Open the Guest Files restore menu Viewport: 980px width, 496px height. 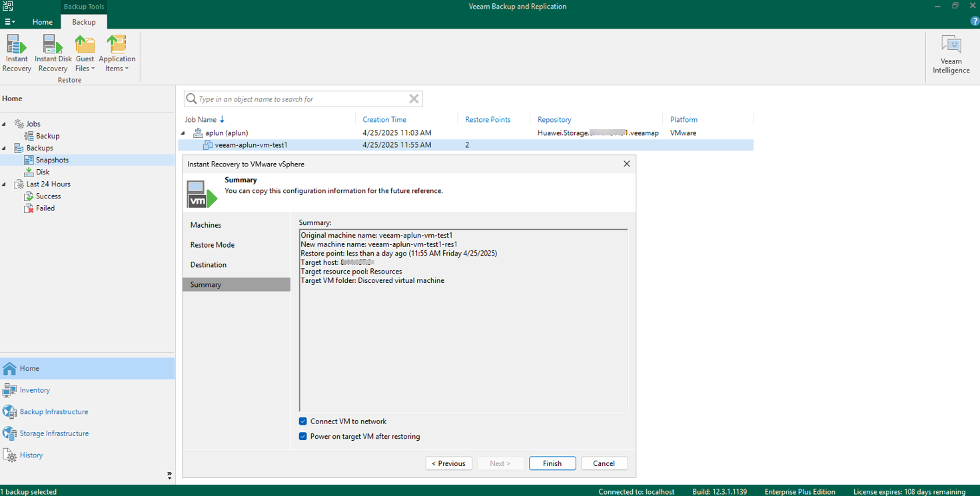pyautogui.click(x=85, y=53)
